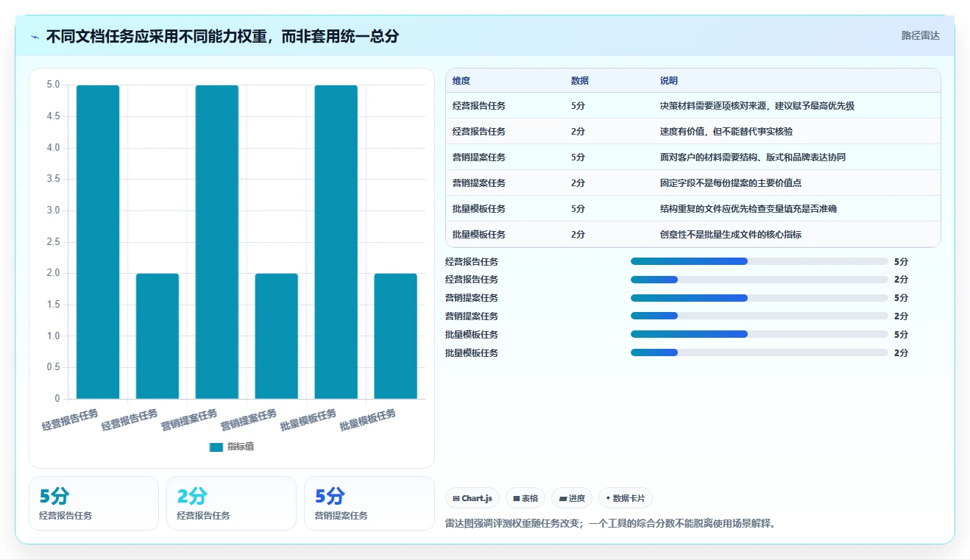Click the 说明 column header
970x560 pixels.
669,81
